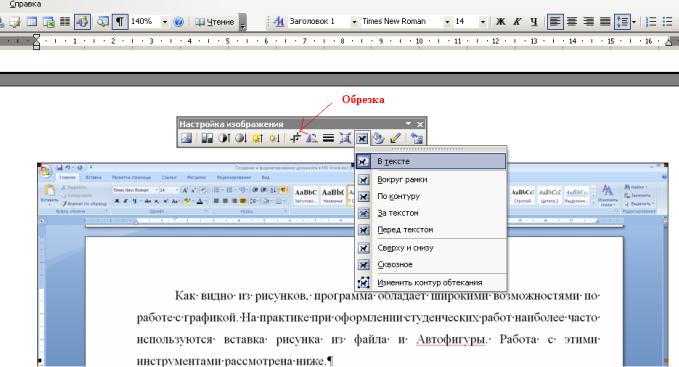This screenshot has height=367, width=679.
Task: Click the compress pictures icon
Action: 345,138
